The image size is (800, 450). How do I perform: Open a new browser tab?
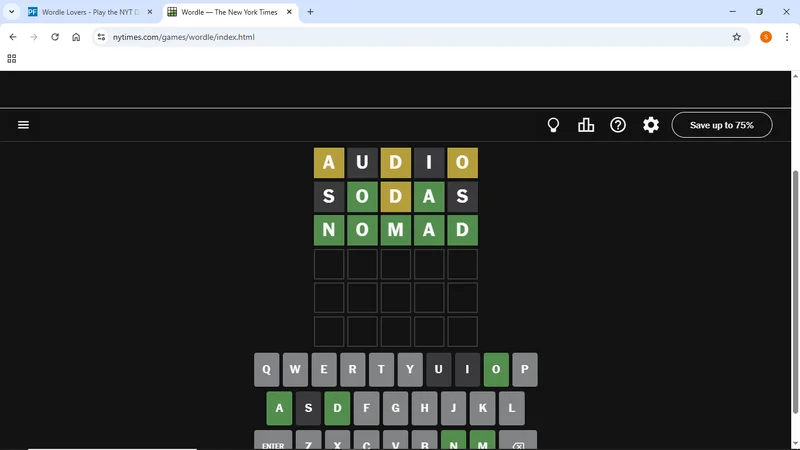310,12
